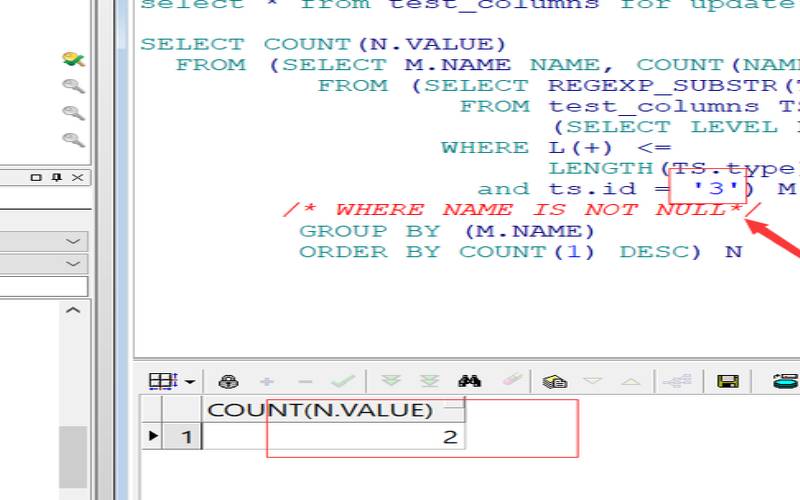Click the pin icon on left panel
This screenshot has width=800, height=500.
click(x=58, y=177)
